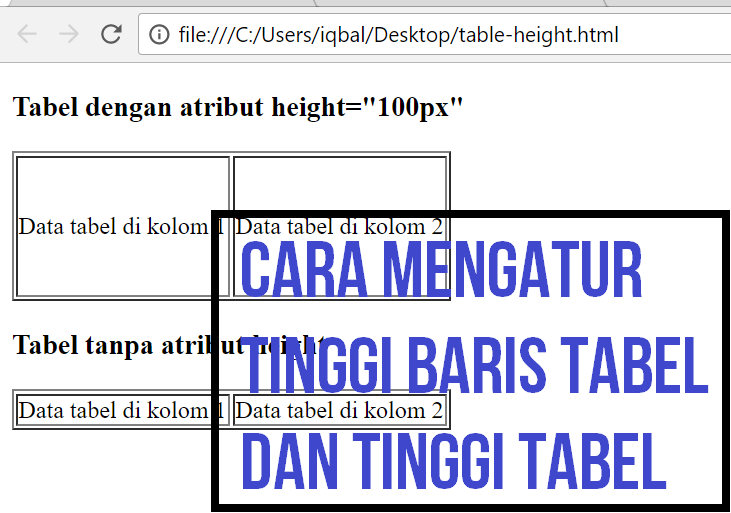Viewport: 731px width, 513px height.
Task: Click 'Data tabel di kolom 2' in short table
Action: (x=339, y=410)
